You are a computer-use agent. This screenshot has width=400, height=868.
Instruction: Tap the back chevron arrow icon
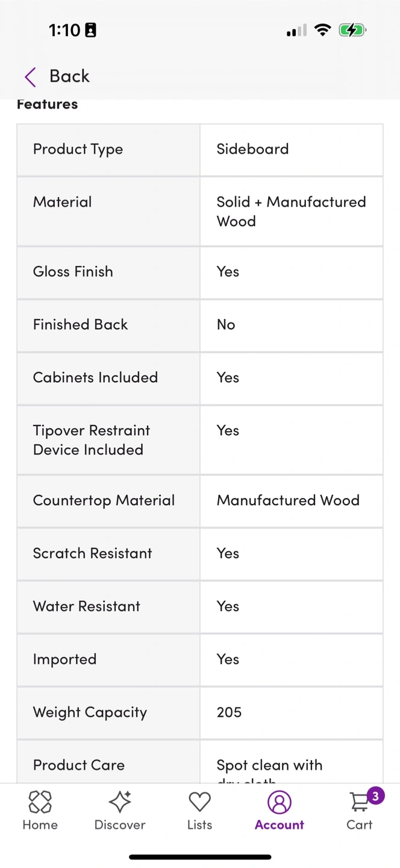[x=30, y=77]
